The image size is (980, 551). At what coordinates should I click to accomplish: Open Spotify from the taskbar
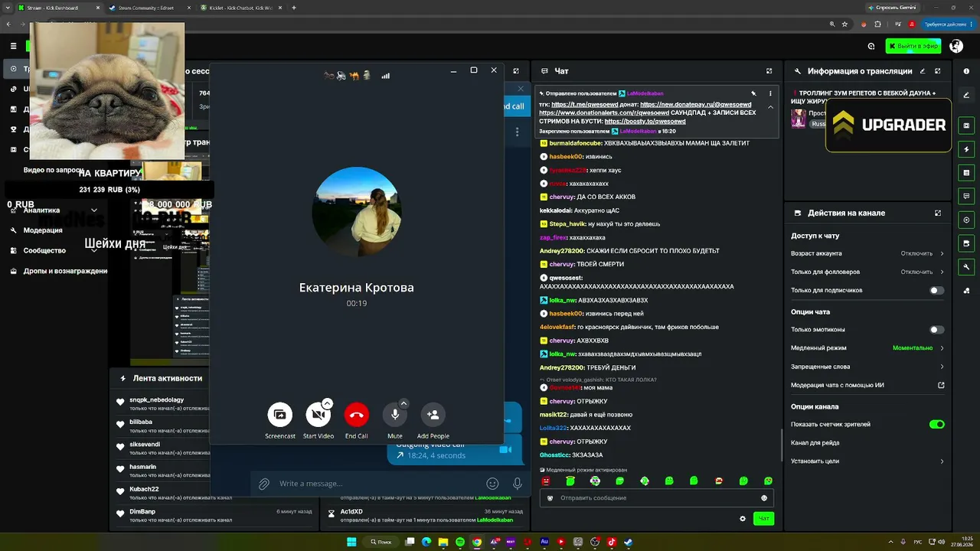click(460, 542)
